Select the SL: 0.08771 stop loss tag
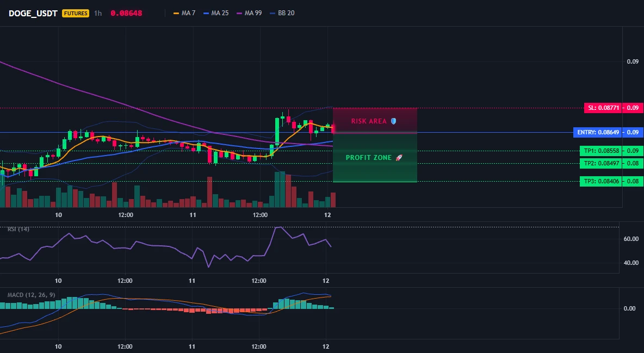Screen dimensions: 644x353 pyautogui.click(x=603, y=108)
